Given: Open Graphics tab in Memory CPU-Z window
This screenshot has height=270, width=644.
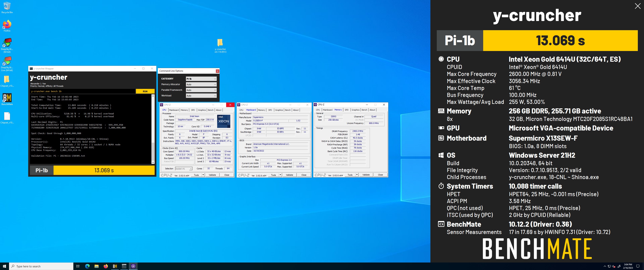Looking at the screenshot, I should (356, 110).
